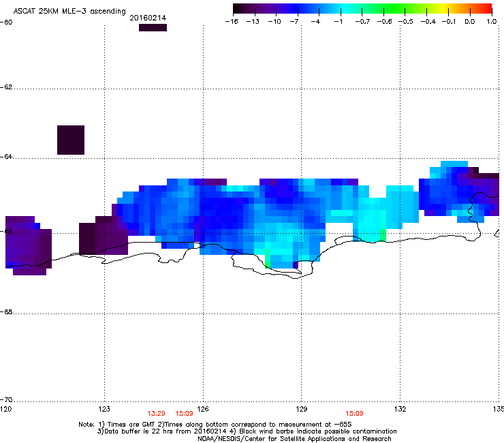
Task: Click the red 13:29 pass time
Action: (156, 414)
